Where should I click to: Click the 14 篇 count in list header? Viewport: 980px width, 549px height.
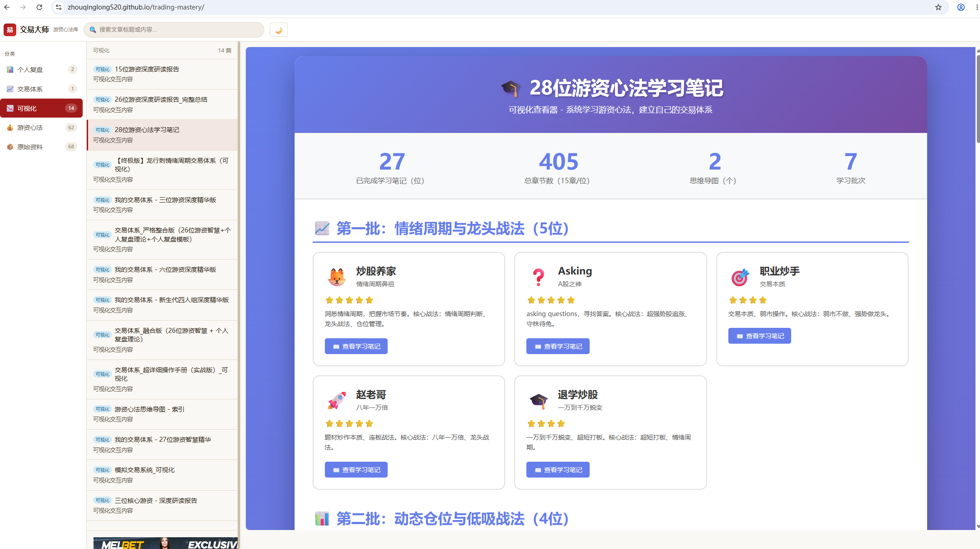tap(225, 51)
